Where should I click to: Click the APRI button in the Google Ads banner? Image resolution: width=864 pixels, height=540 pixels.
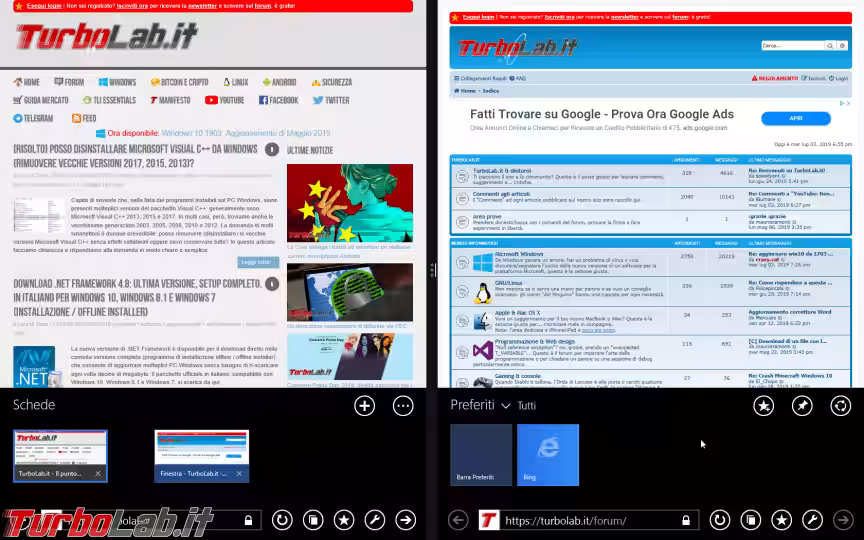(x=796, y=118)
